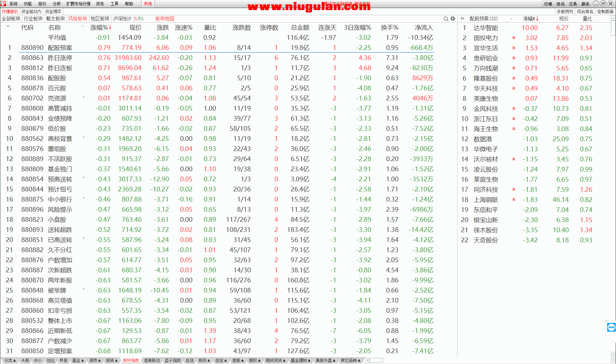Image resolution: width=616 pixels, height=364 pixels.
Task: Expand the 债券 bottom tab menu
Action: pyautogui.click(x=95, y=360)
